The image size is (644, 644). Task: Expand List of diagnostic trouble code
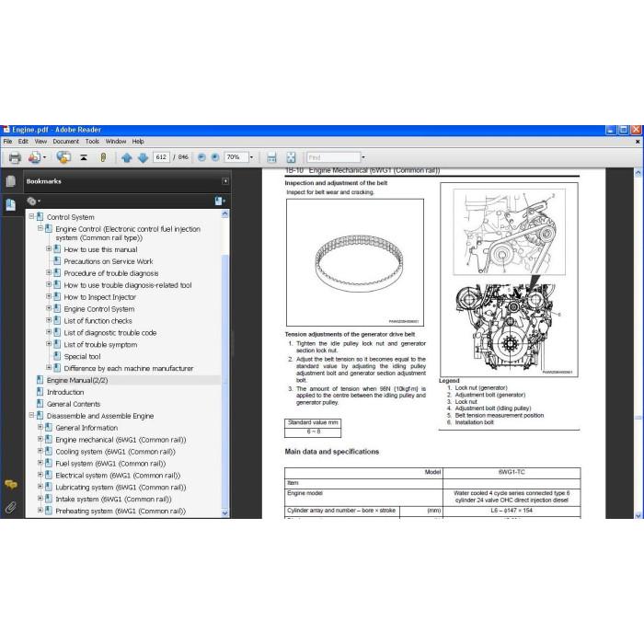(x=49, y=332)
